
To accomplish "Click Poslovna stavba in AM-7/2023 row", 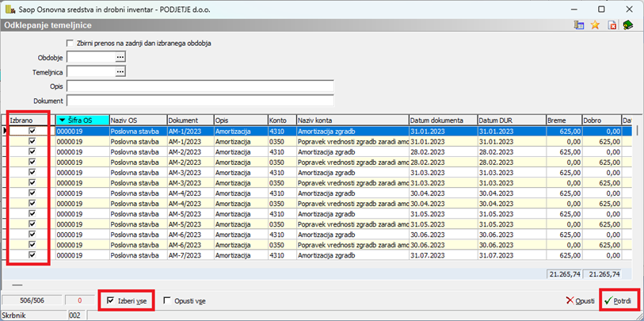I will [138, 255].
